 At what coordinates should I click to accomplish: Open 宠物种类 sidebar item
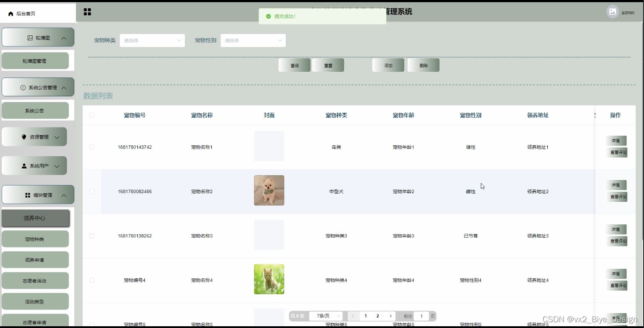point(35,239)
